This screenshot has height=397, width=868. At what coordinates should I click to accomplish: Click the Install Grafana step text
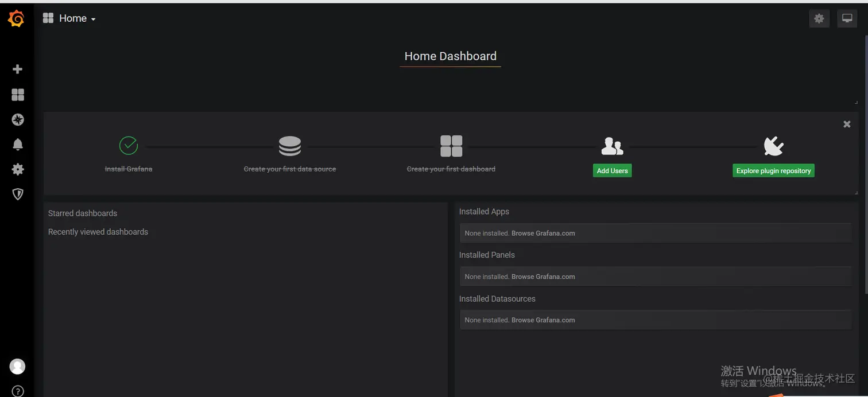(129, 169)
